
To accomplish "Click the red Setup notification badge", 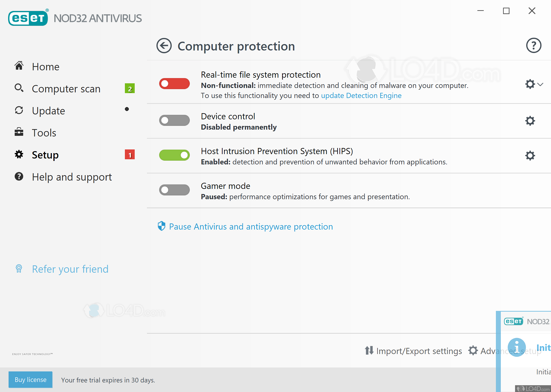I will 130,155.
